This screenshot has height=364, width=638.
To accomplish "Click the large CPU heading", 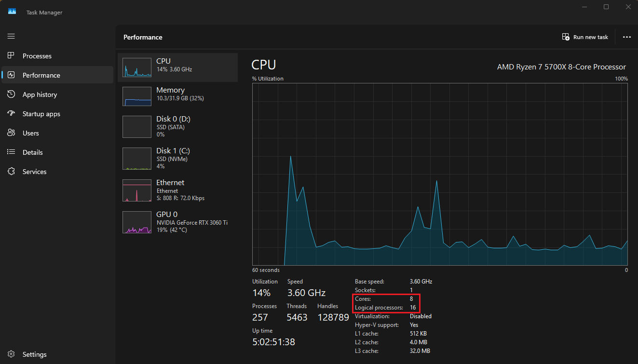I will point(264,65).
